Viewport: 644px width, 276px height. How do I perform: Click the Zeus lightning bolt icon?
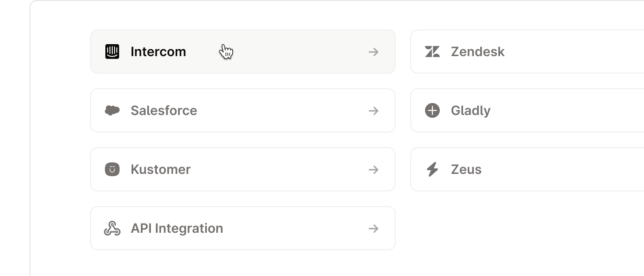point(432,169)
